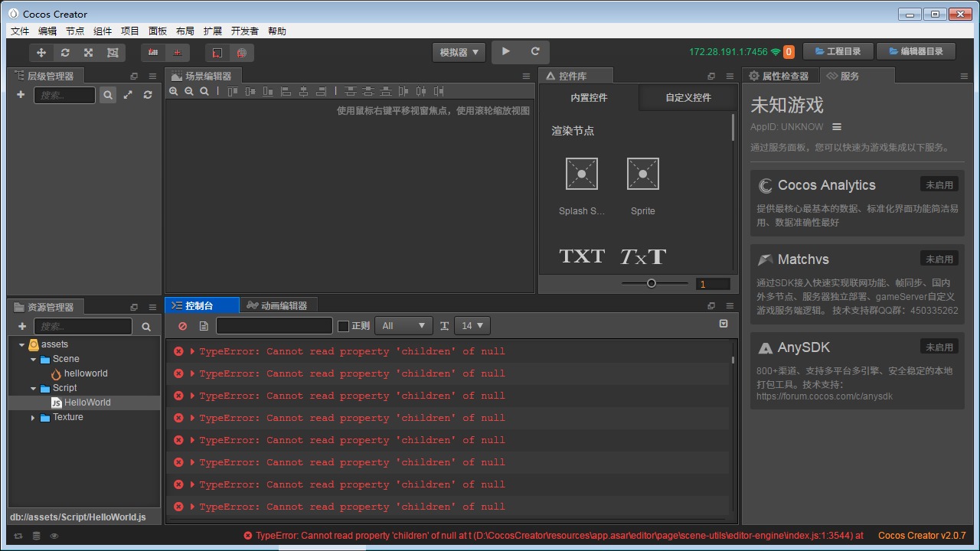Open the project folder (工程目录)
Screen dimensions: 980x551
click(838, 51)
